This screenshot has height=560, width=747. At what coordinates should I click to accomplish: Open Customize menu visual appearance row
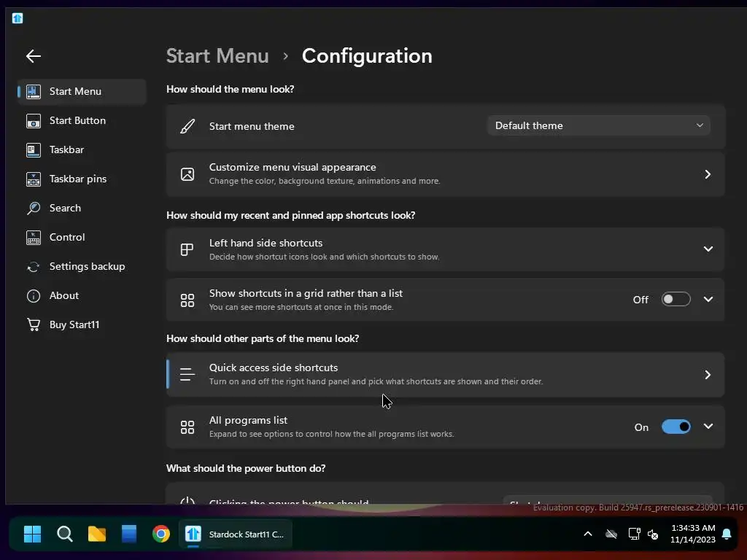(x=446, y=174)
